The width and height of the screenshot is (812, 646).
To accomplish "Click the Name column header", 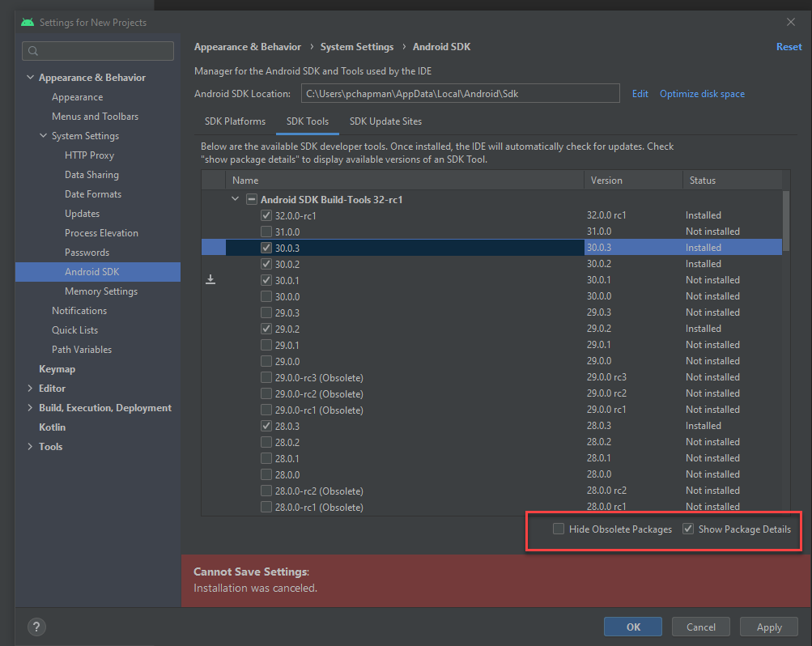I will (405, 181).
